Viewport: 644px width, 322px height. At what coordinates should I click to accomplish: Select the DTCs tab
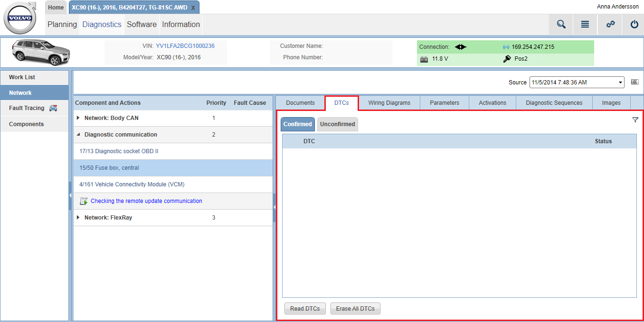click(341, 103)
